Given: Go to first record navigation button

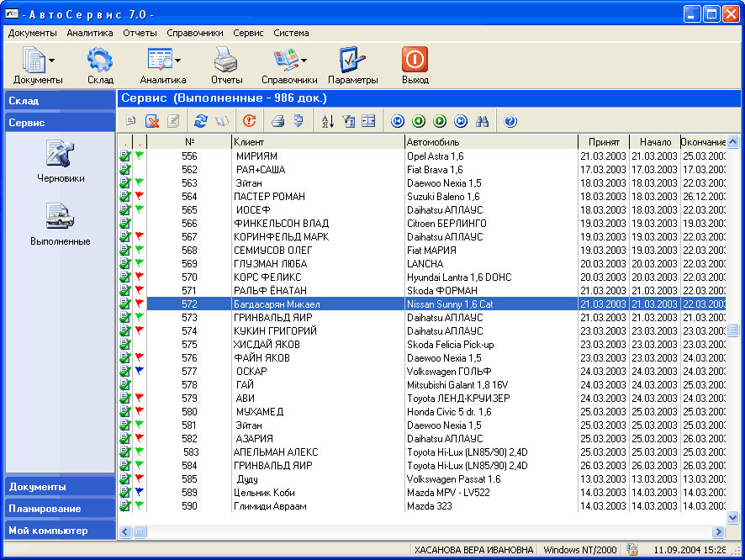Looking at the screenshot, I should point(399,121).
